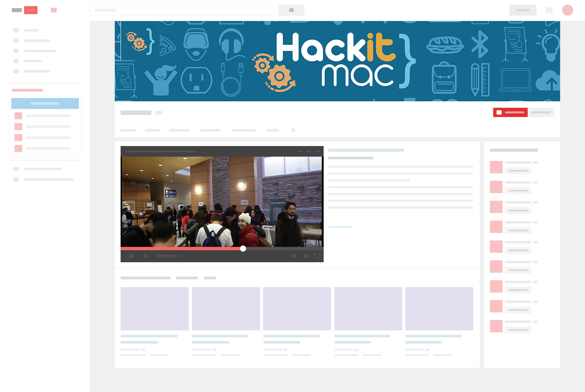Select the first tab under the channel name
Image resolution: width=585 pixels, height=392 pixels.
click(x=128, y=130)
